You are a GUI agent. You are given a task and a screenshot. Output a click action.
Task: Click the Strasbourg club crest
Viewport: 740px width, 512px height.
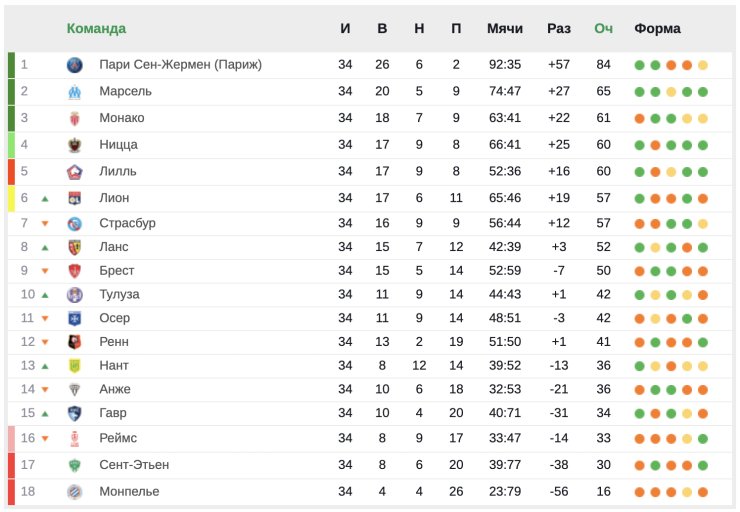pos(74,223)
